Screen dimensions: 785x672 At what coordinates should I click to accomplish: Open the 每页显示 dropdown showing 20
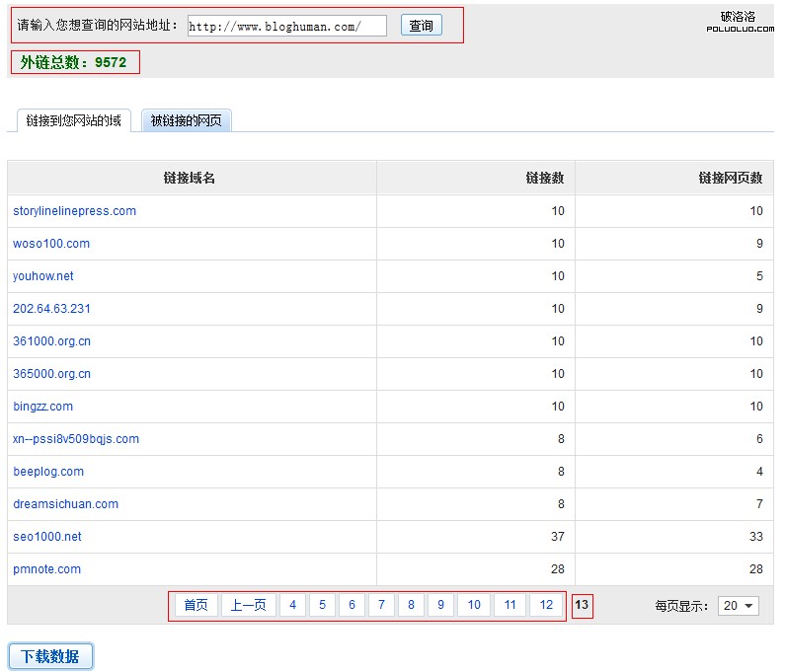coord(739,606)
